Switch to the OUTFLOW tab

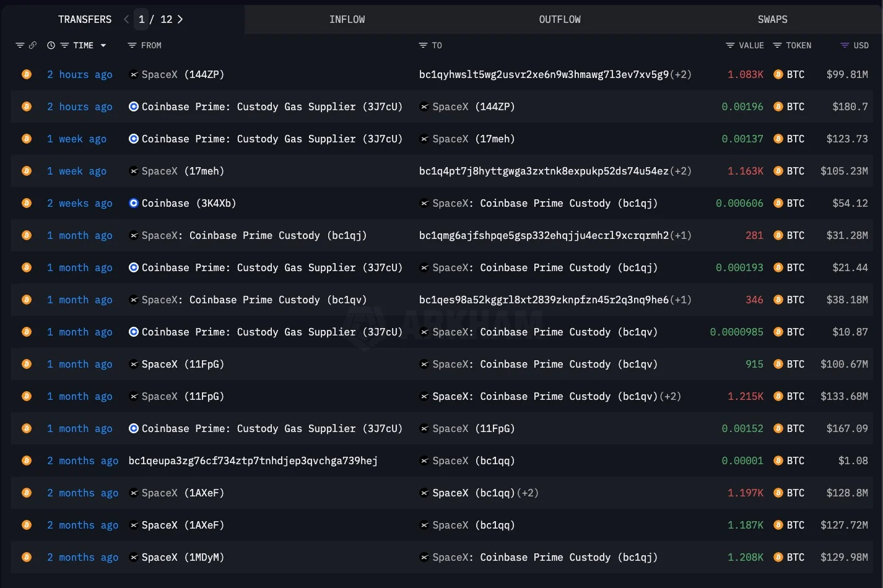[x=560, y=19]
